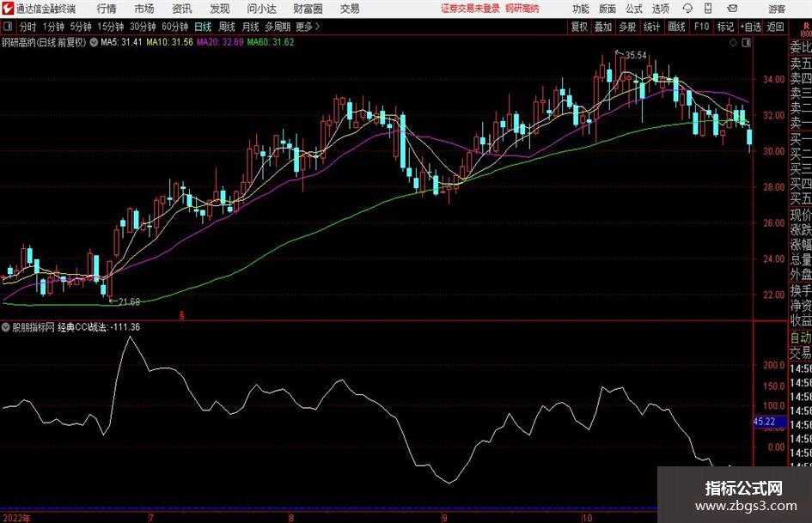Click +自选 to add to watchlist
This screenshot has width=812, height=523.
point(750,27)
